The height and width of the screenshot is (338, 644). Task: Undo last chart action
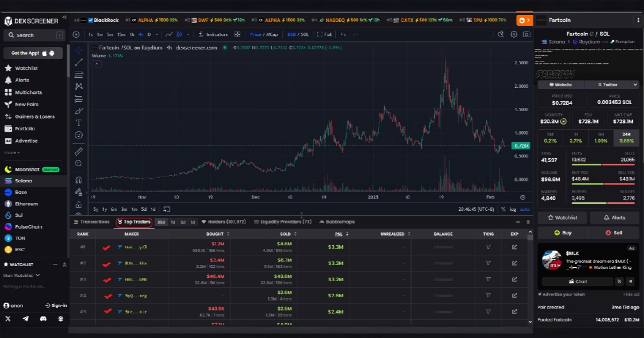[343, 34]
